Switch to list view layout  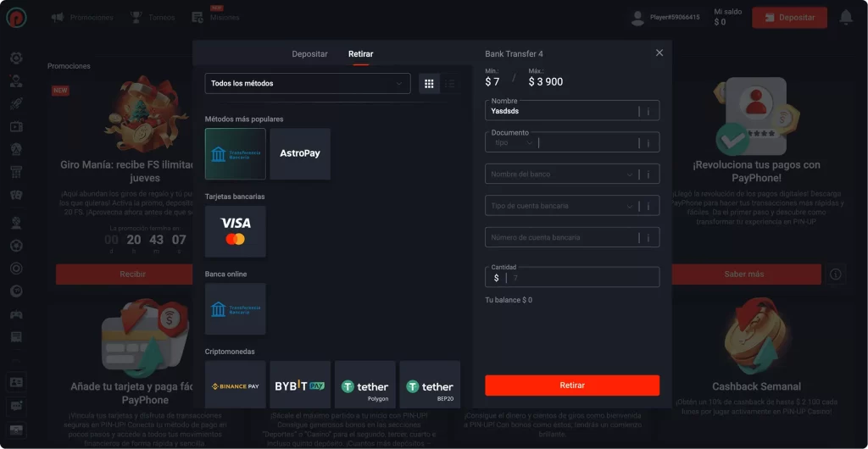(x=450, y=84)
